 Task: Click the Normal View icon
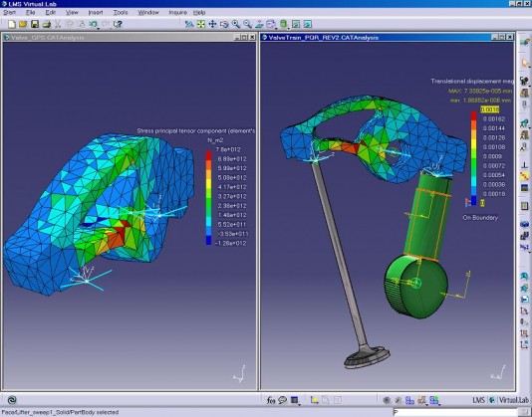259,24
